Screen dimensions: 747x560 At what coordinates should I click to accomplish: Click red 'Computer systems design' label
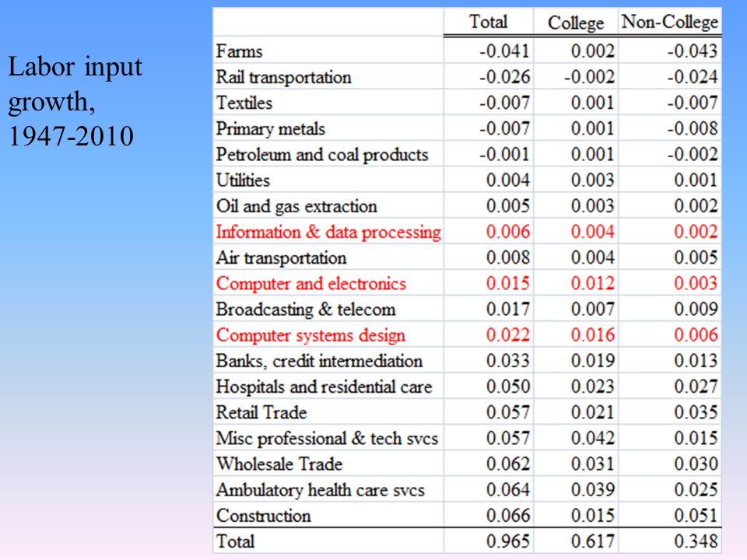tap(310, 336)
